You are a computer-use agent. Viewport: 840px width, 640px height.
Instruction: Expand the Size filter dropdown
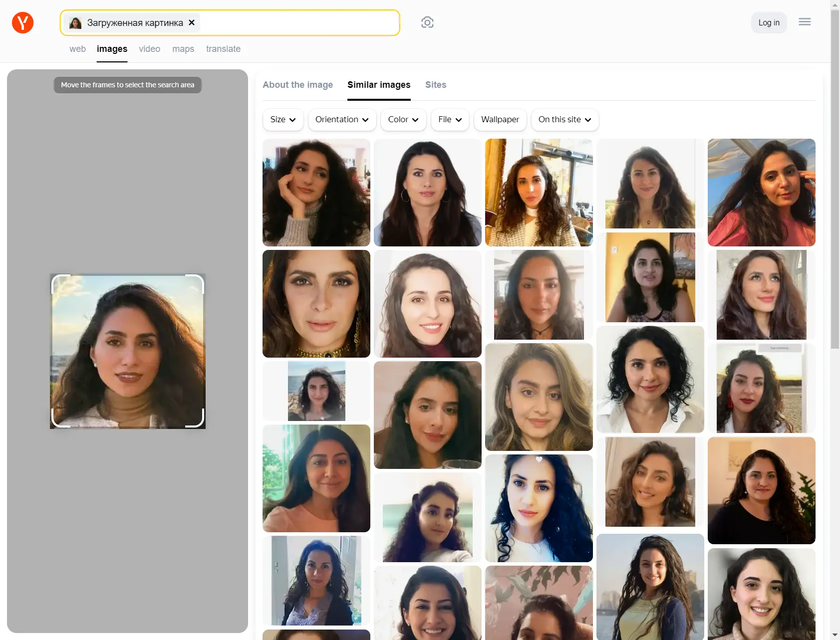[282, 120]
